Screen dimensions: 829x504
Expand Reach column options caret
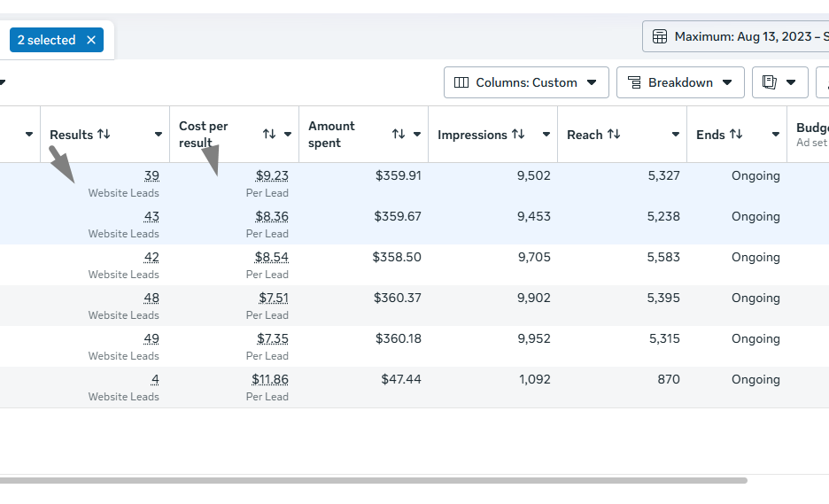[675, 135]
